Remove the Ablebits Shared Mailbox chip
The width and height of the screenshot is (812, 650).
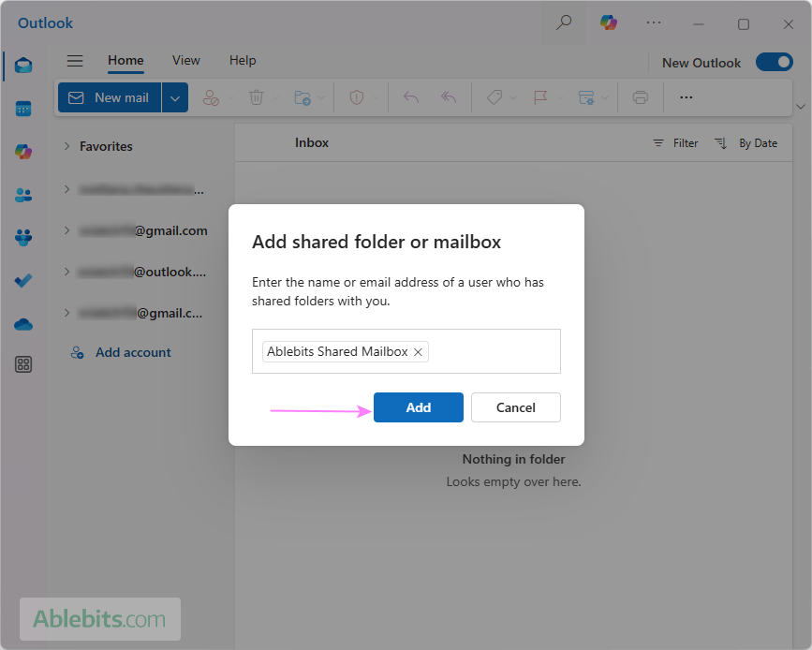tap(418, 352)
